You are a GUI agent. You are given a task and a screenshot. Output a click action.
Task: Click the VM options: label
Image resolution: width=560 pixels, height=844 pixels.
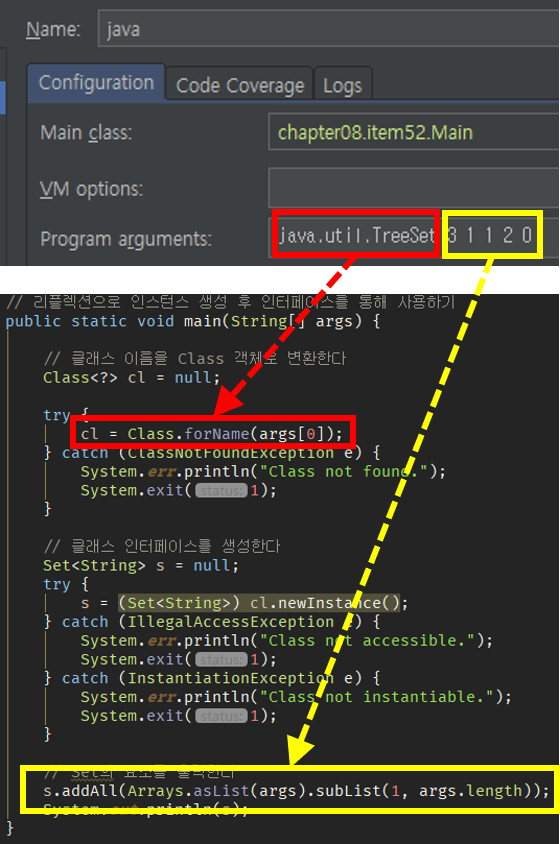click(x=92, y=189)
